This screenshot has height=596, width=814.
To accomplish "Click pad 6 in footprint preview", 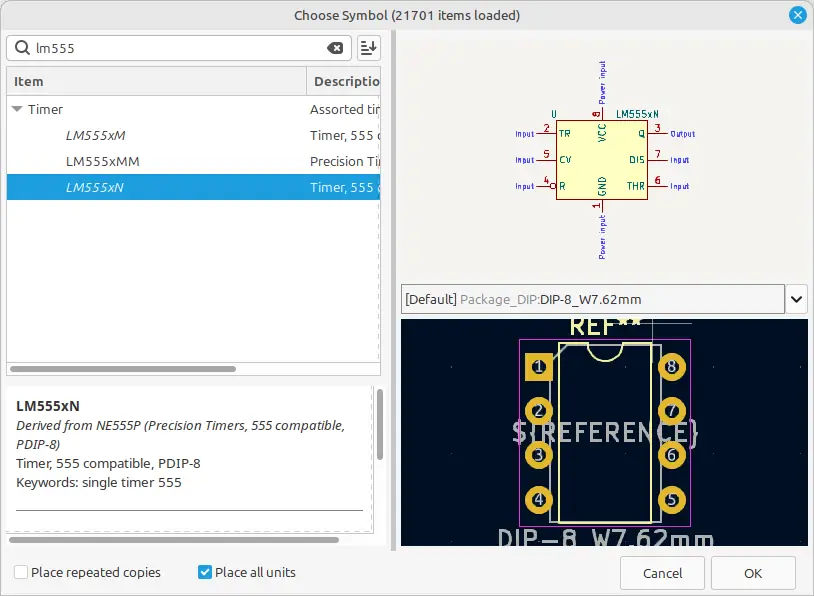I will pos(672,455).
